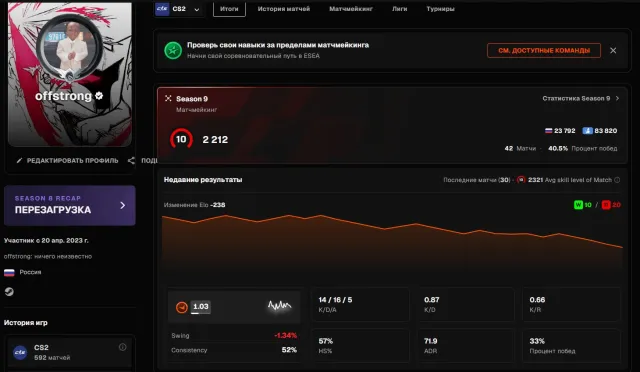Open the CS2 game selector dropdown
This screenshot has width=640, height=372.
tap(178, 9)
